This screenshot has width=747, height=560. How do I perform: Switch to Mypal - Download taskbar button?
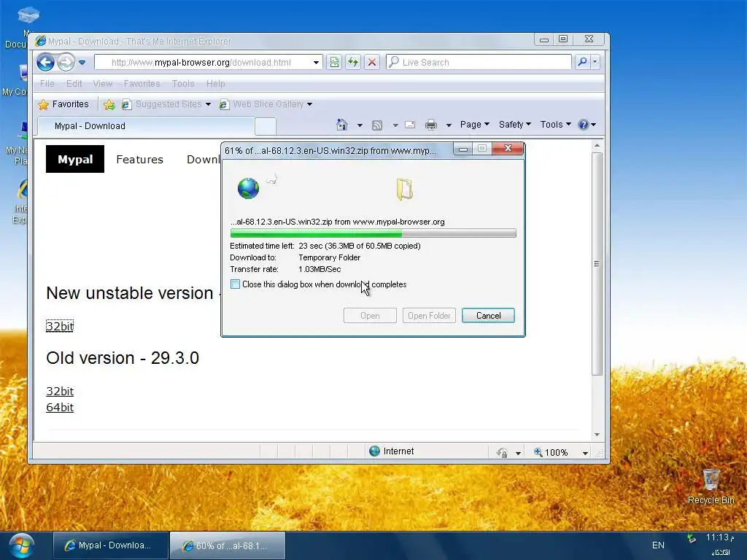coord(111,545)
